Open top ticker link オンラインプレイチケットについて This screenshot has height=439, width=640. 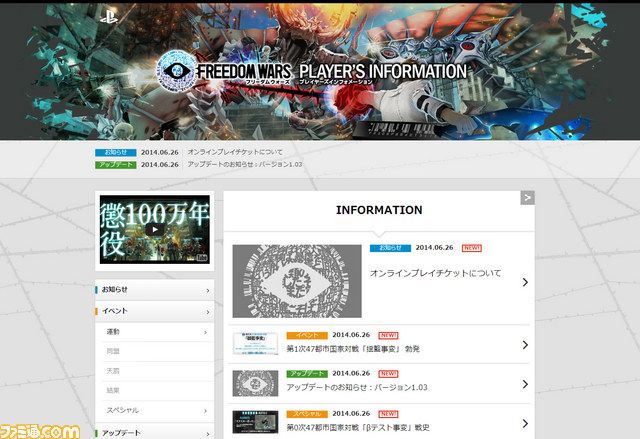pos(235,152)
